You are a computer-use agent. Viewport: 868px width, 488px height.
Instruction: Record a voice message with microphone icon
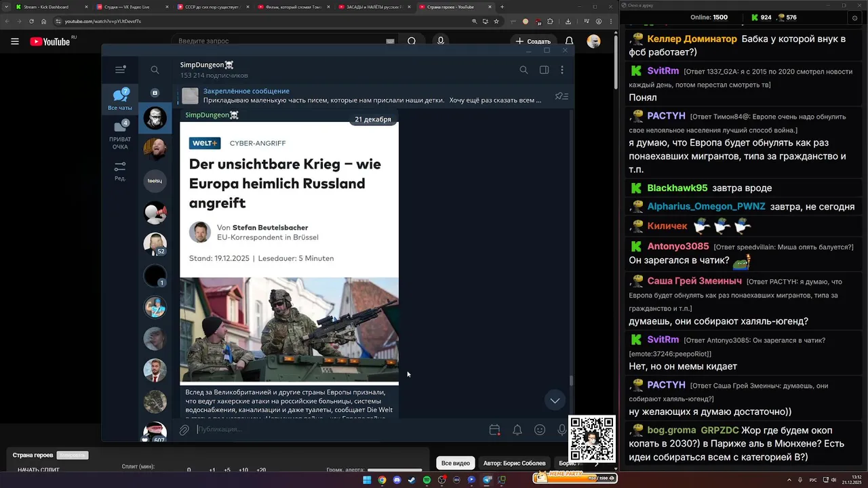pos(561,430)
